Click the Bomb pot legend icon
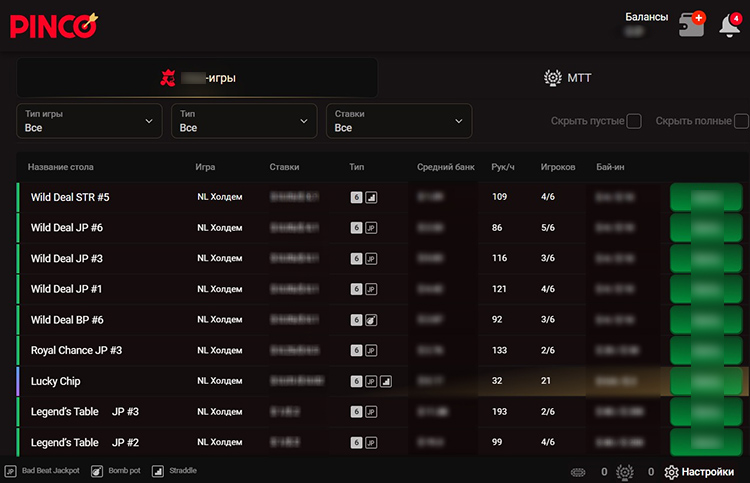This screenshot has height=483, width=750. click(x=97, y=471)
